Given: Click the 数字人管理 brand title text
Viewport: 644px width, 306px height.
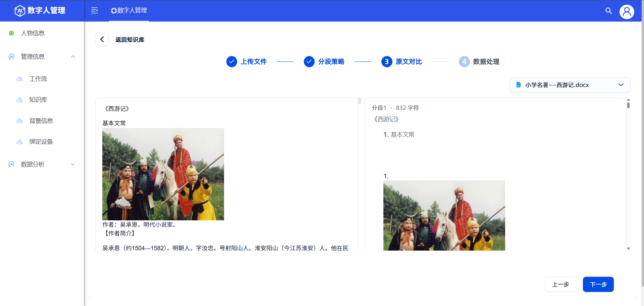Looking at the screenshot, I should tap(46, 10).
